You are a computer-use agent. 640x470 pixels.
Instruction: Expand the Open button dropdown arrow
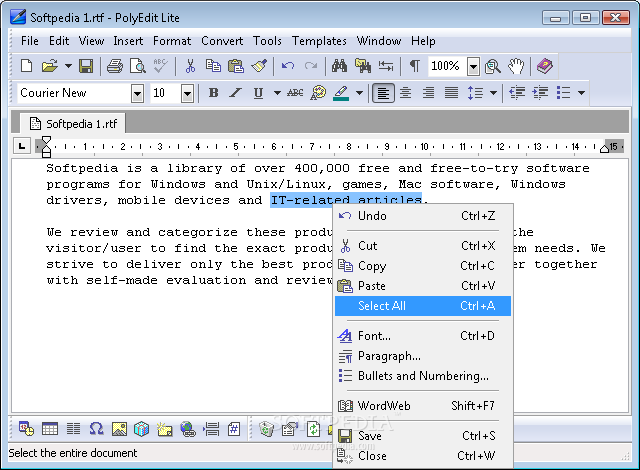point(68,66)
